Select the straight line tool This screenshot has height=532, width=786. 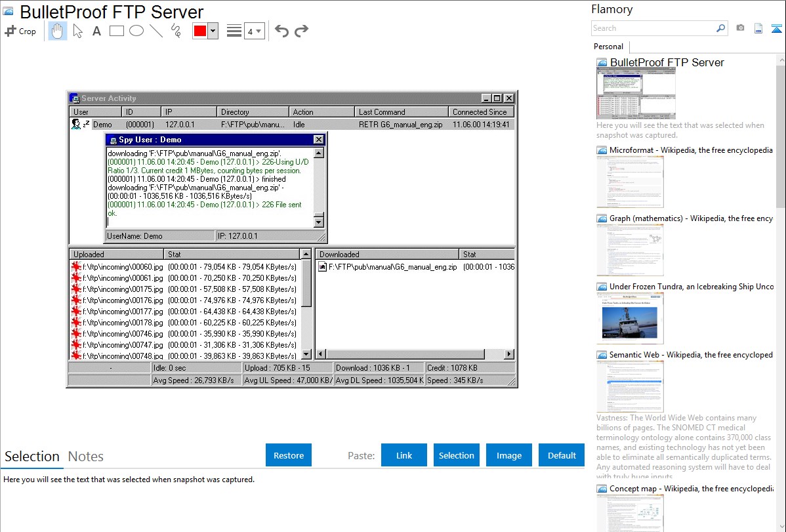point(156,31)
